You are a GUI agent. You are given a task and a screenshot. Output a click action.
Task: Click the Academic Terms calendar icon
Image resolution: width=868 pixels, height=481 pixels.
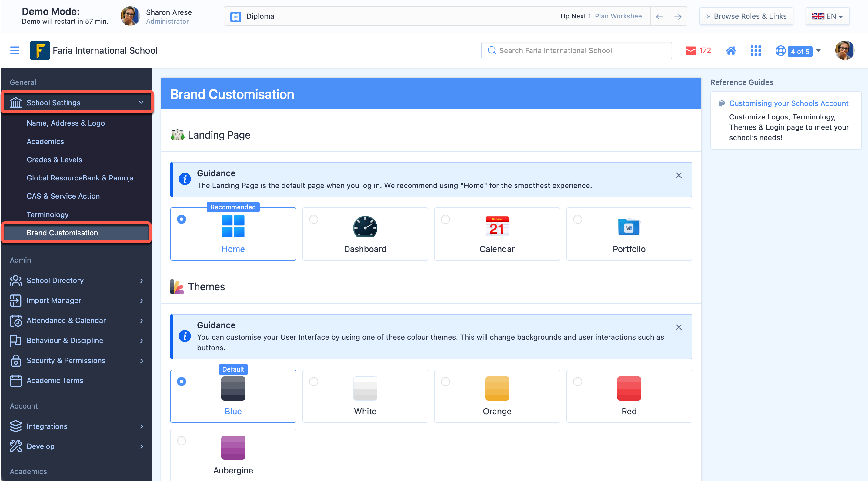pos(15,381)
